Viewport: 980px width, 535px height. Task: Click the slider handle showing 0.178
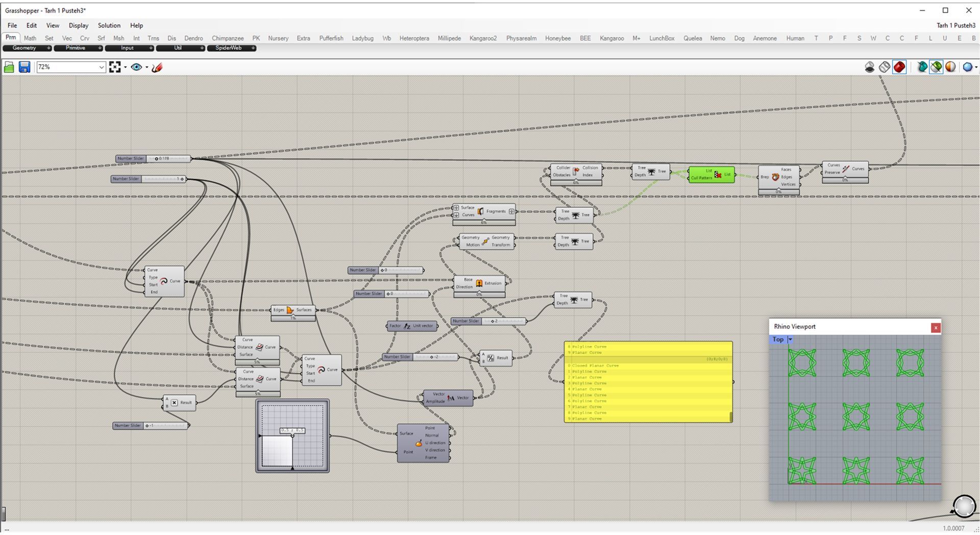click(x=157, y=159)
